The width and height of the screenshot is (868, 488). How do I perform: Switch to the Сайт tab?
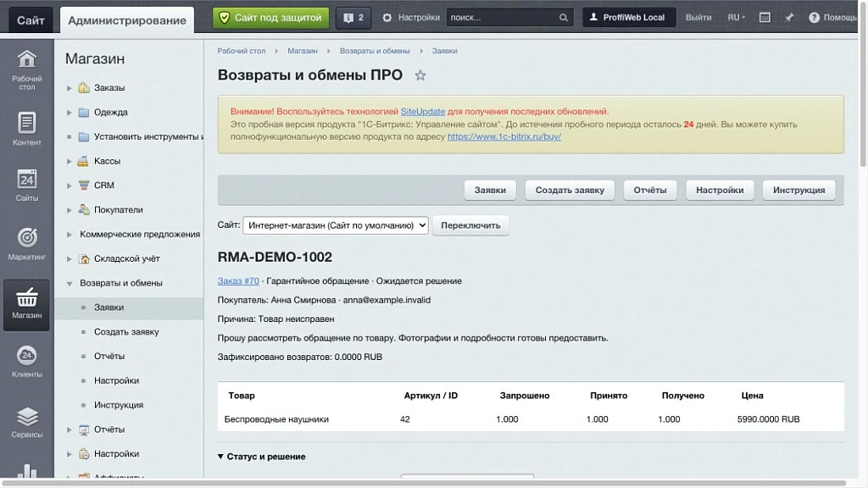(x=31, y=20)
